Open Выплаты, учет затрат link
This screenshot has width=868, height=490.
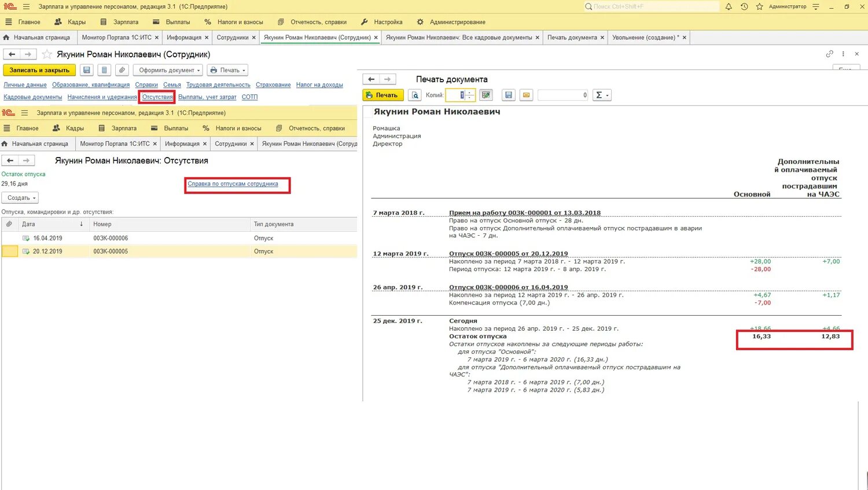coord(207,97)
